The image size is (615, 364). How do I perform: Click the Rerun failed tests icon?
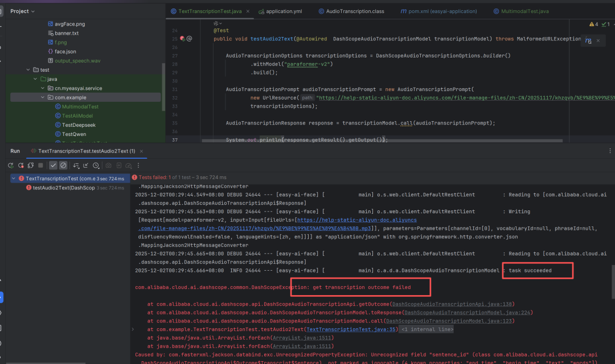pos(21,165)
